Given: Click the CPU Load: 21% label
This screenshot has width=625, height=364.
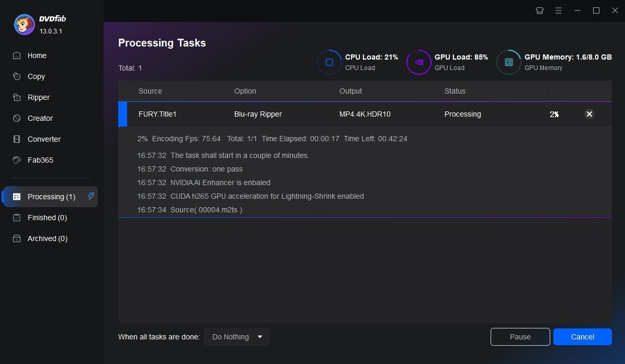Looking at the screenshot, I should tap(371, 57).
